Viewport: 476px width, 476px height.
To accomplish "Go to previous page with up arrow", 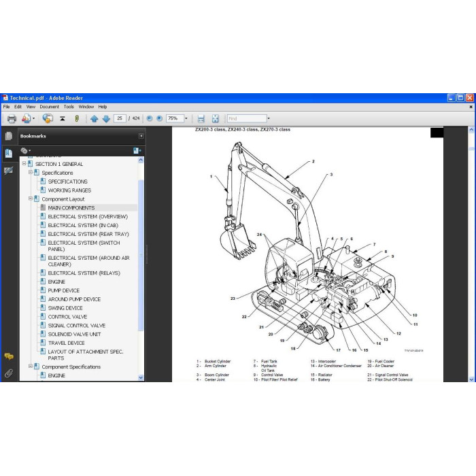I will click(94, 119).
